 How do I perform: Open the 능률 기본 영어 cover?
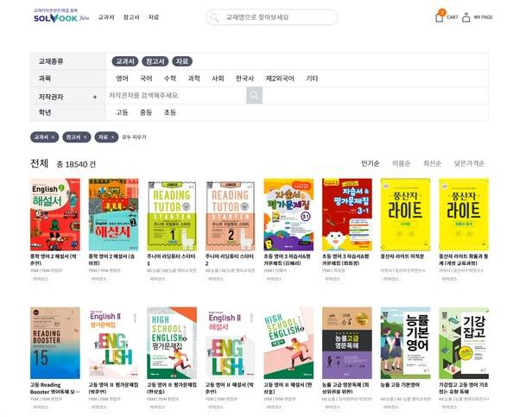point(405,343)
